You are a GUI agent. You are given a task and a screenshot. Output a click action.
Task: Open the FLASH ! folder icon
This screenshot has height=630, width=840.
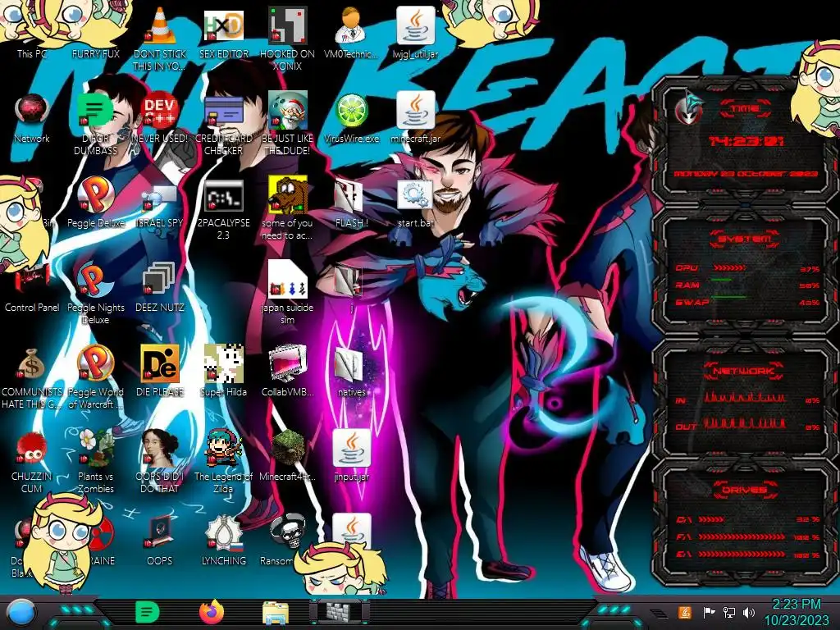coord(351,203)
